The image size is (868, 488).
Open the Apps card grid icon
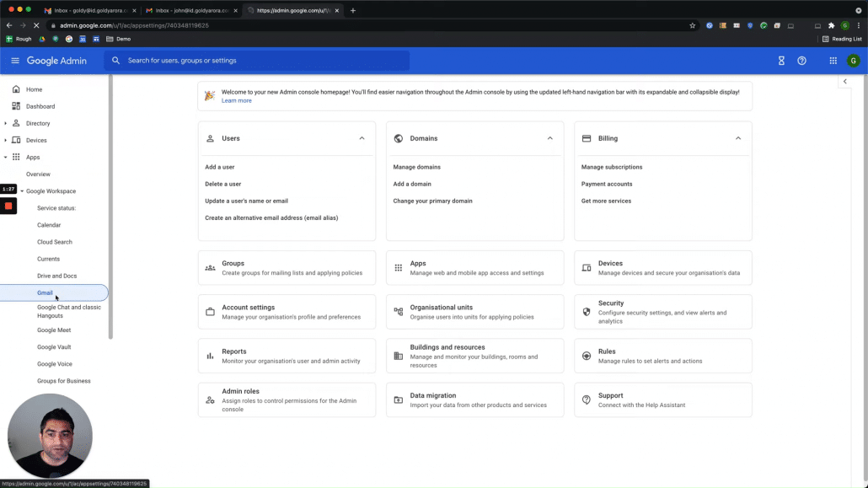pos(398,268)
